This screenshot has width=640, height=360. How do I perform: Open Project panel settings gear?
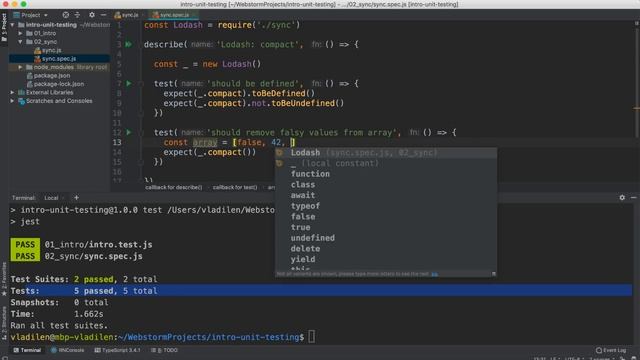pyautogui.click(x=92, y=15)
